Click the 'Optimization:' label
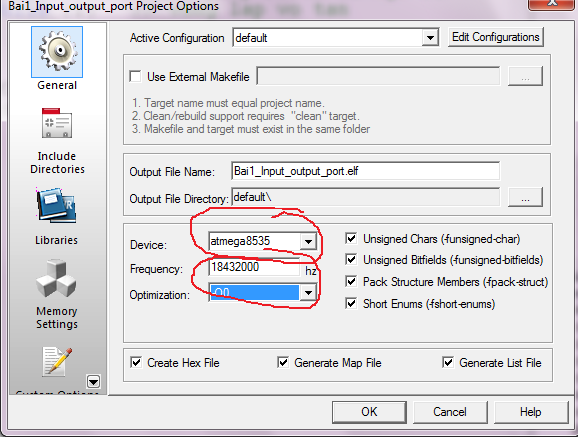The width and height of the screenshot is (578, 439). pos(160,295)
